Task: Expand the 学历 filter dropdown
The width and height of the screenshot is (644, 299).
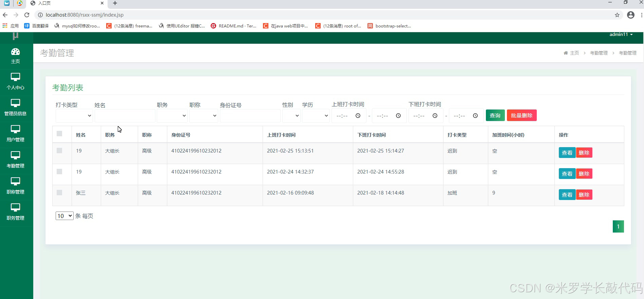Action: [x=316, y=116]
